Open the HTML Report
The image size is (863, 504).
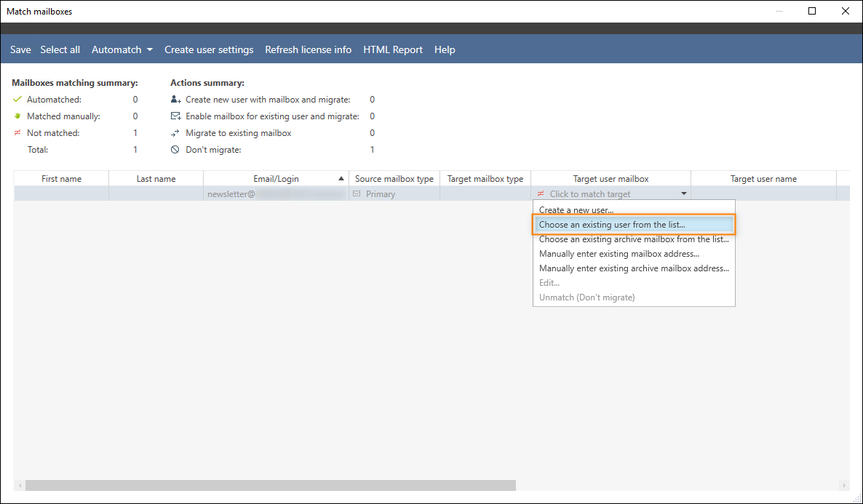(x=393, y=49)
